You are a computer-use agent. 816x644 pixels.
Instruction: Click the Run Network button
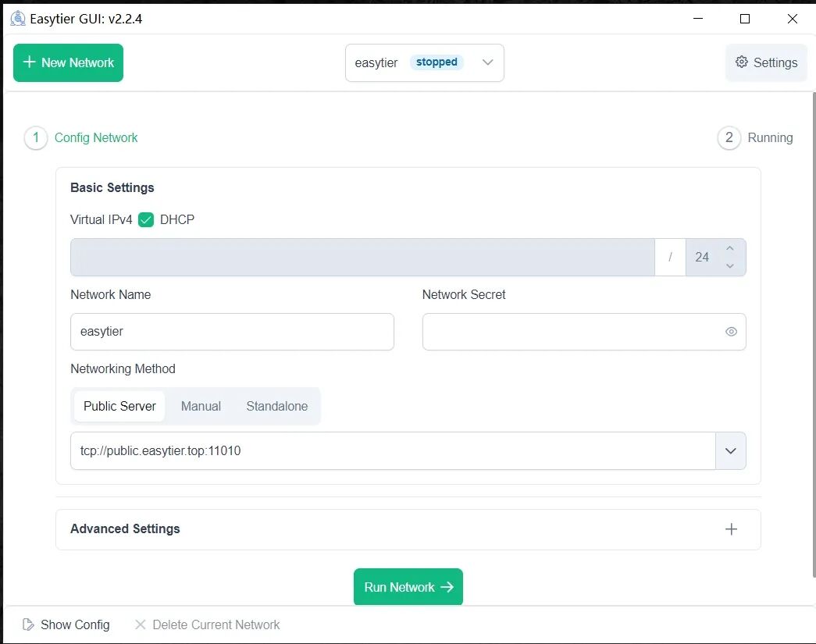pyautogui.click(x=408, y=587)
